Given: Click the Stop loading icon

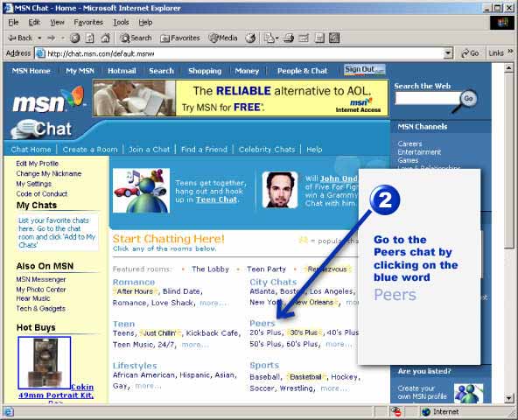Looking at the screenshot, I should click(x=74, y=38).
